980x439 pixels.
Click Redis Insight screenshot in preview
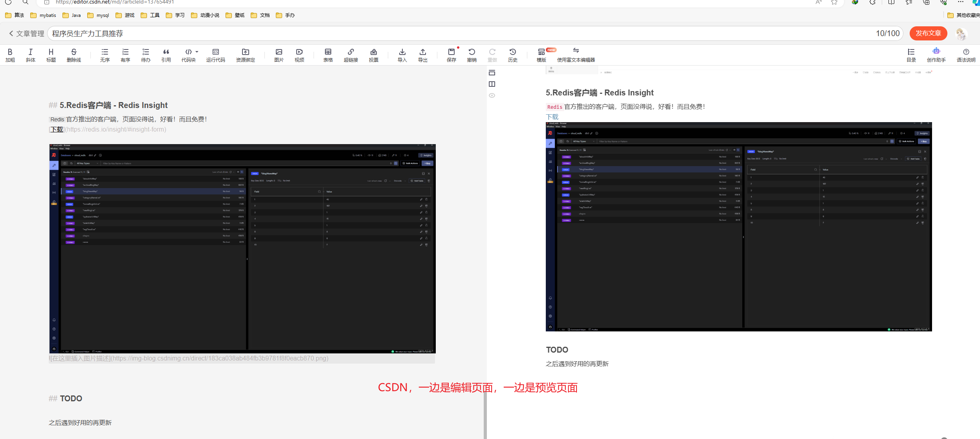point(739,227)
